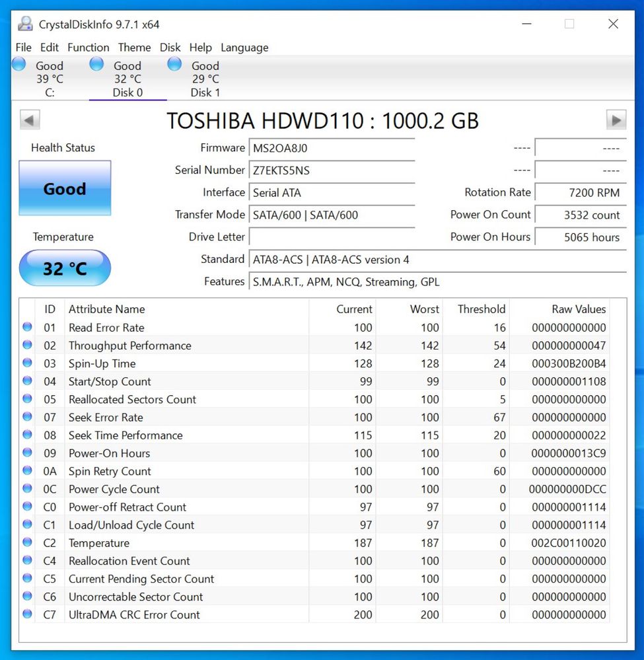644x660 pixels.
Task: Click the Features field listing S.M.A.R.T.
Action: (437, 281)
